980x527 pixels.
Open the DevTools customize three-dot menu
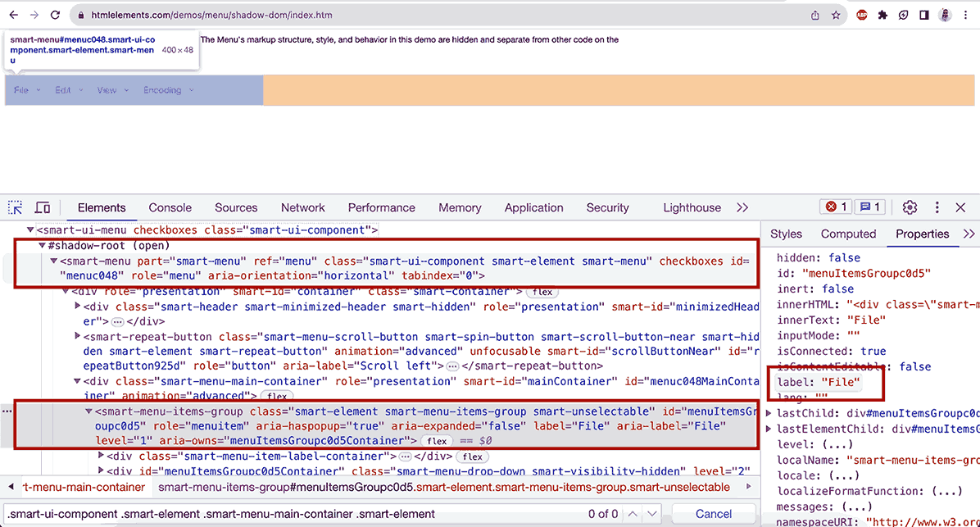tap(937, 207)
